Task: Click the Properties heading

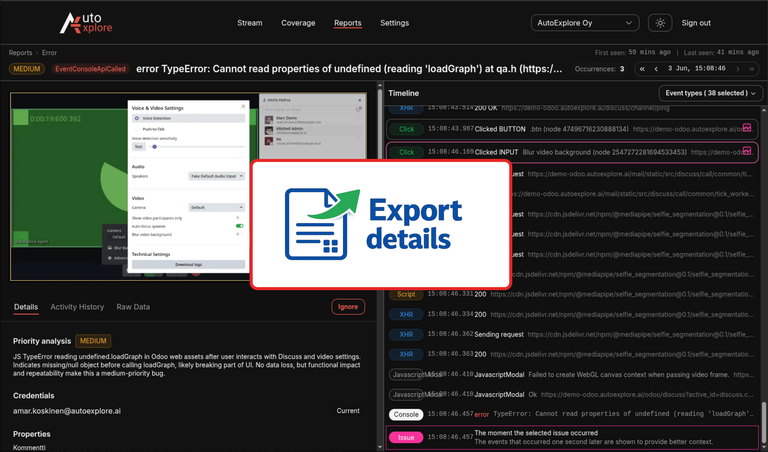Action: pos(32,434)
